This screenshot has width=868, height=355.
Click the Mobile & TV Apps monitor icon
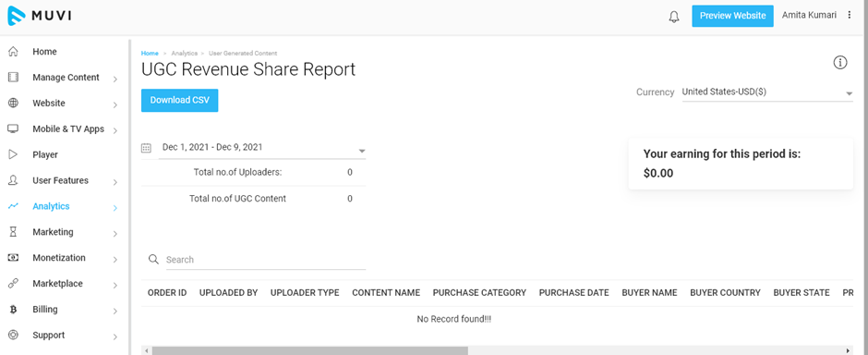click(x=13, y=129)
